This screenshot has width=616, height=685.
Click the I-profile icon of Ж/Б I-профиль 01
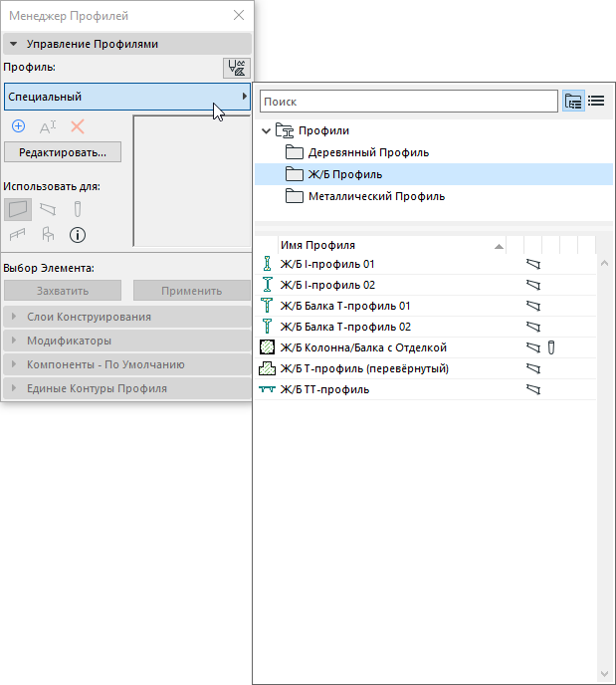(x=267, y=264)
